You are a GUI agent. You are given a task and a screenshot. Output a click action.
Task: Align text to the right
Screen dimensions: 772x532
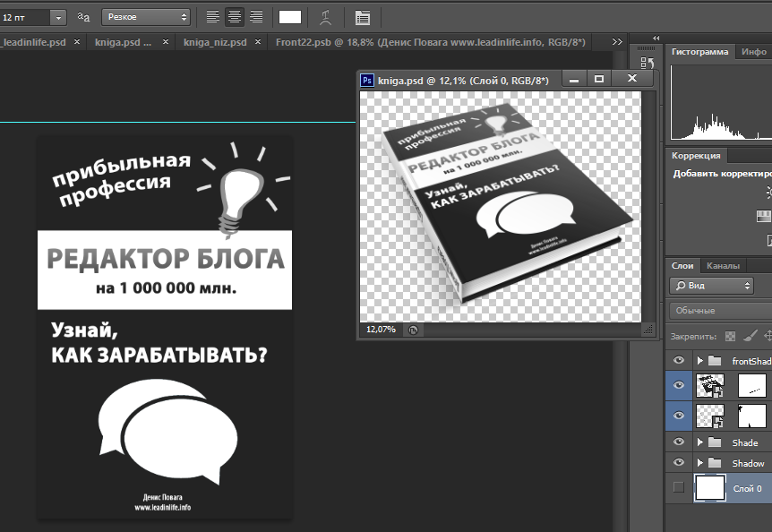pos(256,17)
